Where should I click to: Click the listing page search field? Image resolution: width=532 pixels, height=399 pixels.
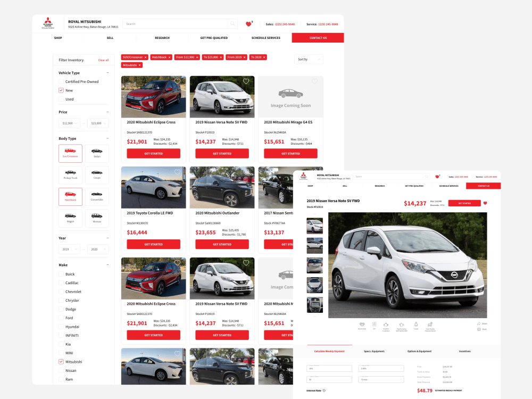click(x=180, y=24)
